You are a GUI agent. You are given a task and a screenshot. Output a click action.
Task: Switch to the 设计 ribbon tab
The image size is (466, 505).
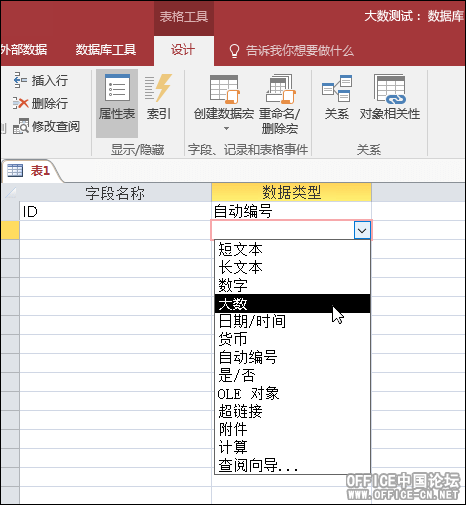point(183,50)
